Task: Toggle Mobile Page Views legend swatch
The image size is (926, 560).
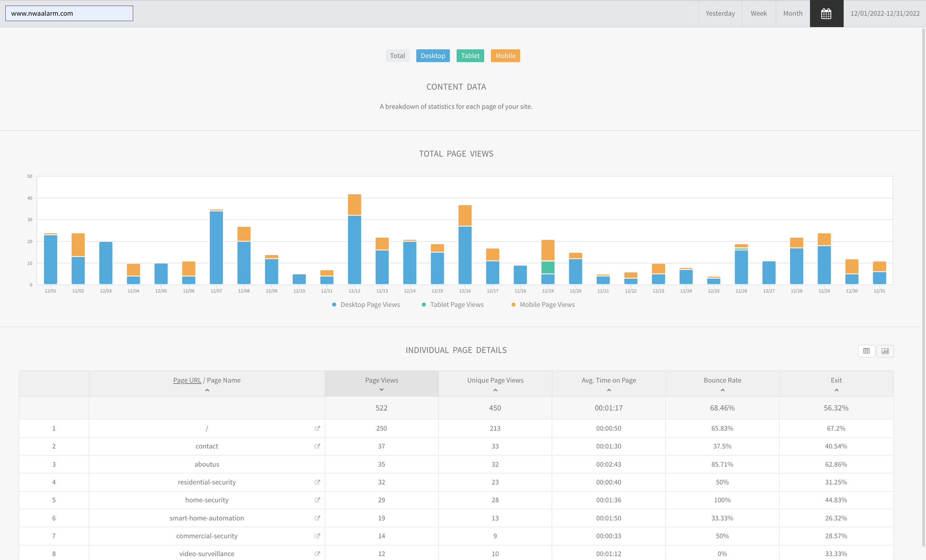Action: tap(513, 305)
